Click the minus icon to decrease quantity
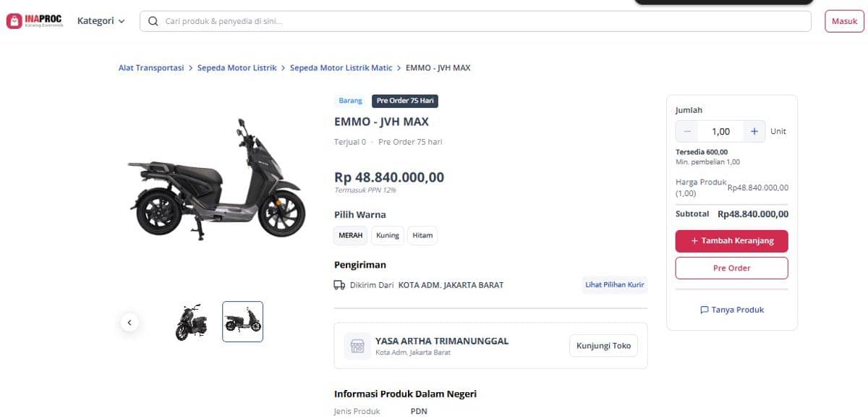Screen dimensions: 868x419 [686, 131]
